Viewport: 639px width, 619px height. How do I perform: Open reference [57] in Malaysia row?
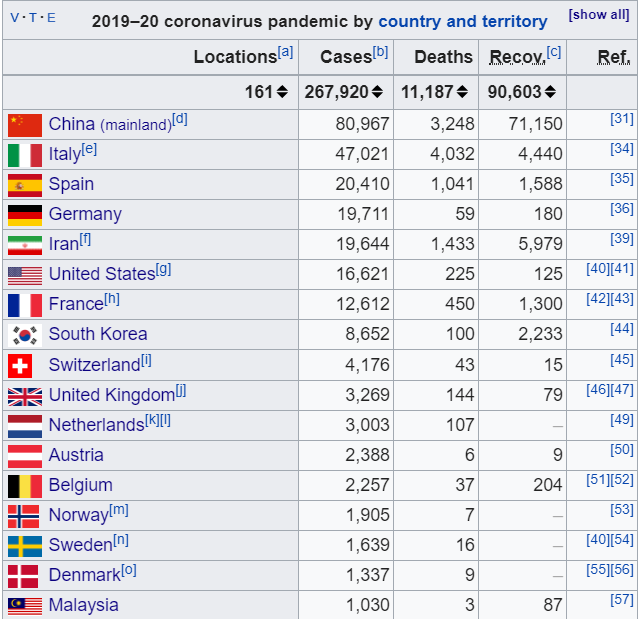pyautogui.click(x=621, y=600)
